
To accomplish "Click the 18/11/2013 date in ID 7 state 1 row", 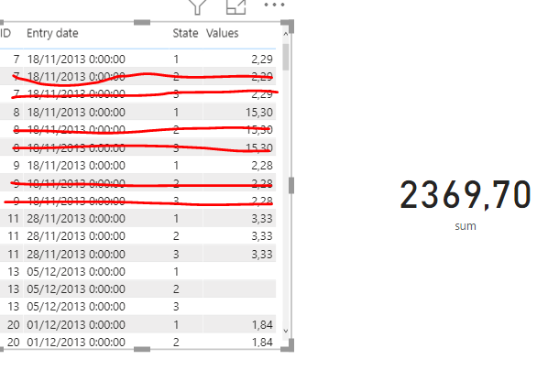I will [76, 60].
